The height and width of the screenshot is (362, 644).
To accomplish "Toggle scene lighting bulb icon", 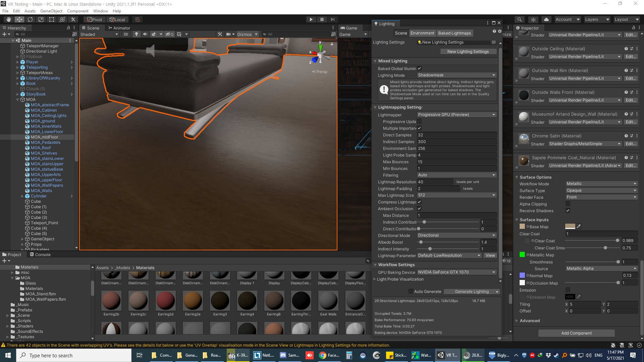I will tap(136, 34).
